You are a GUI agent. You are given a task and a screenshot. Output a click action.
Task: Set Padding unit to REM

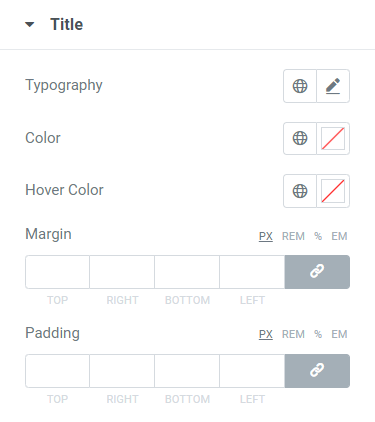293,334
